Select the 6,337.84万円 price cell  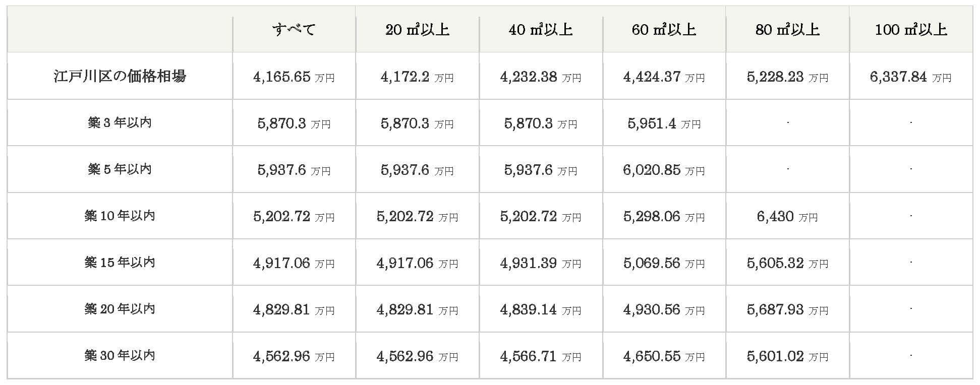pyautogui.click(x=911, y=77)
